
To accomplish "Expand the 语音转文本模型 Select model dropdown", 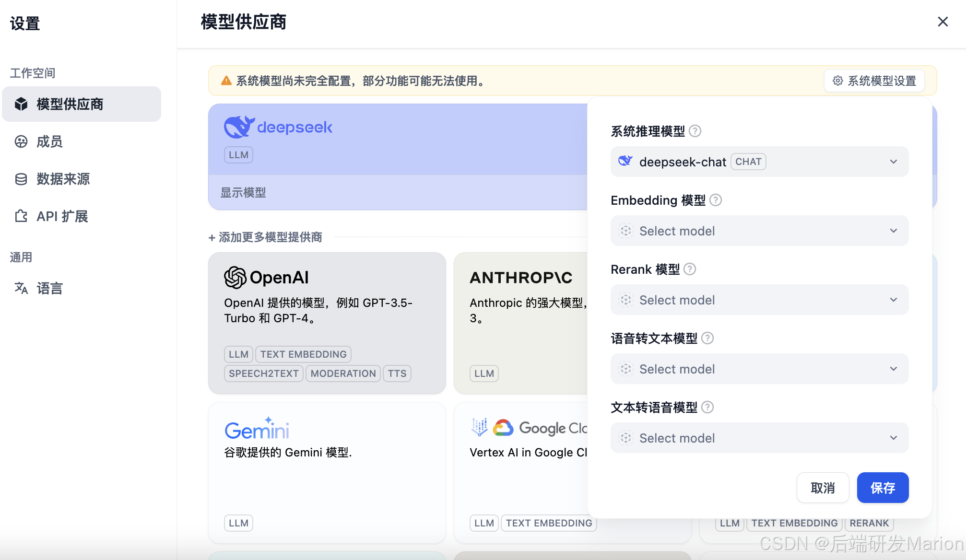I will (x=759, y=369).
